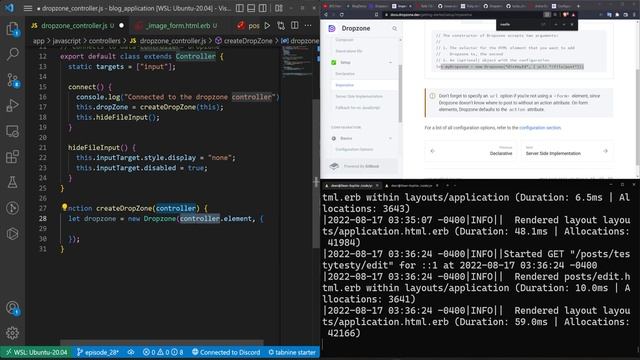Click the Brave Shields icon
Image resolution: width=640 pixels, height=360 pixels.
coord(565,15)
